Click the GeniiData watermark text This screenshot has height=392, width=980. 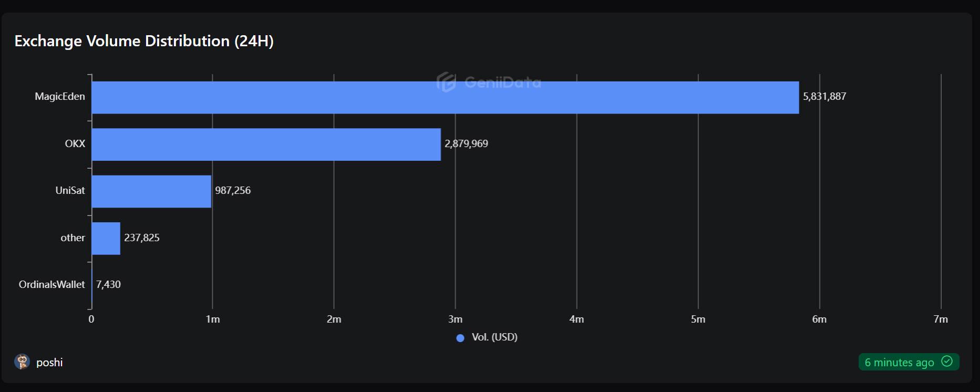point(502,82)
